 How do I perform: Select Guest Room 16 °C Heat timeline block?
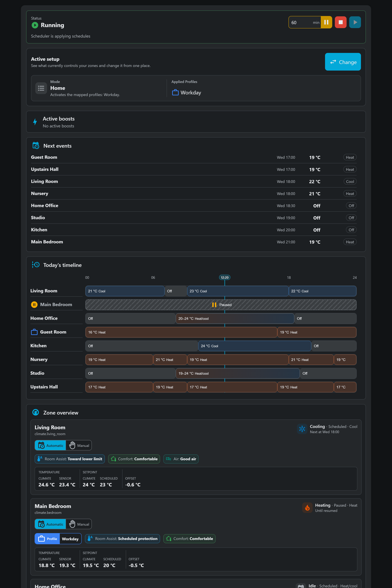[181, 332]
